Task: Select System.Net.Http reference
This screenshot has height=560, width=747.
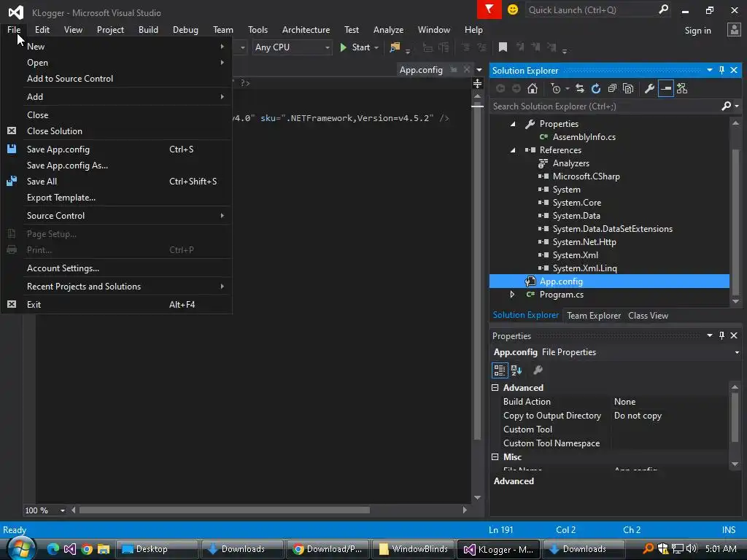Action: coord(584,242)
